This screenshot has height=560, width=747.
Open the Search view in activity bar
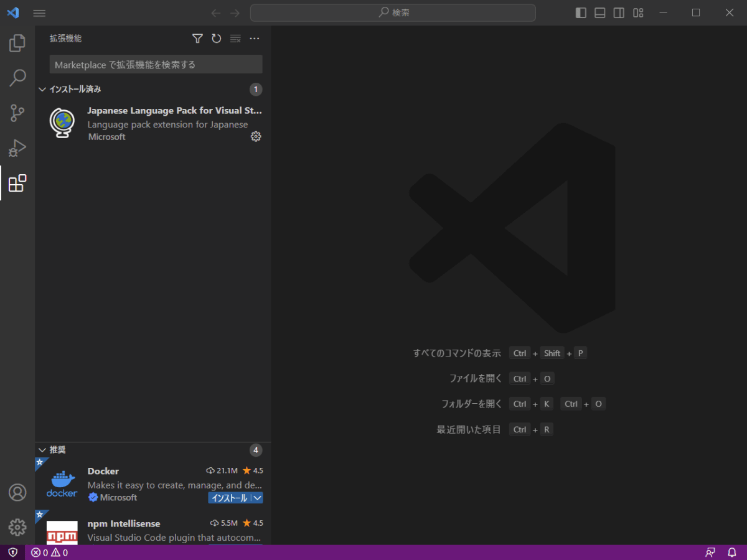(x=17, y=78)
